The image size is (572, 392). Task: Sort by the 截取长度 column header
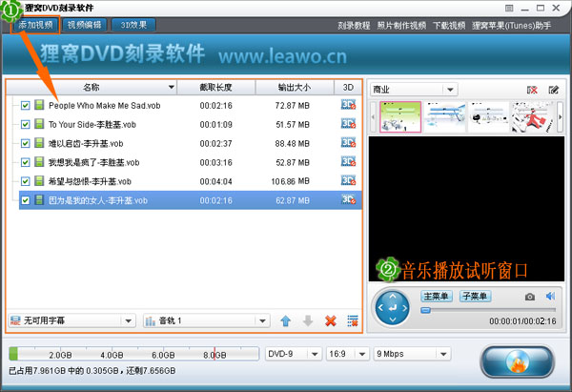(216, 87)
